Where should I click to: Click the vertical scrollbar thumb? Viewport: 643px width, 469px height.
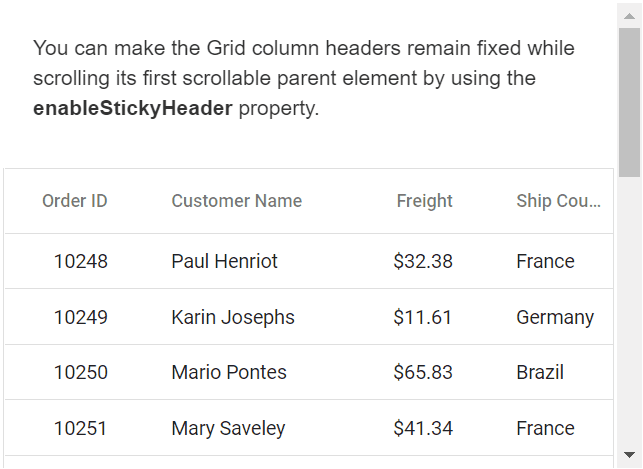click(x=629, y=100)
